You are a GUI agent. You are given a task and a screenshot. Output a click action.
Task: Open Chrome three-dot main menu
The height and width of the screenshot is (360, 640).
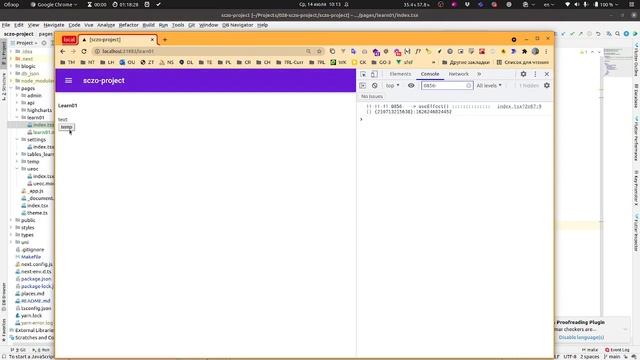[x=546, y=51]
